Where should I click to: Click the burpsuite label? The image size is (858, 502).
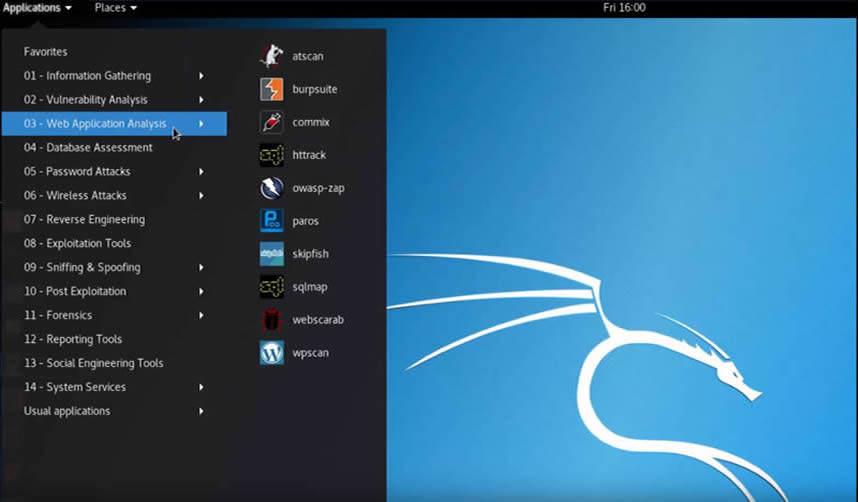pos(315,89)
